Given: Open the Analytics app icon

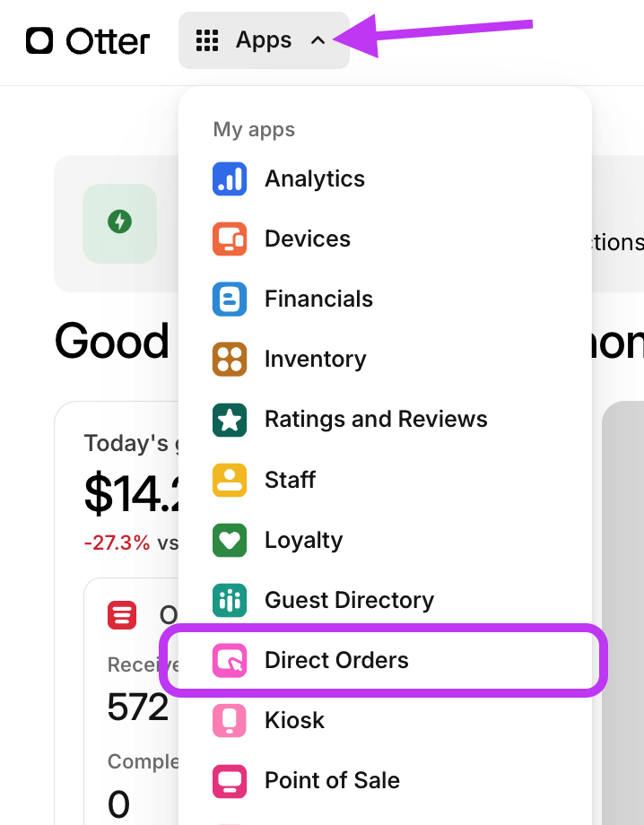Looking at the screenshot, I should click(x=230, y=178).
